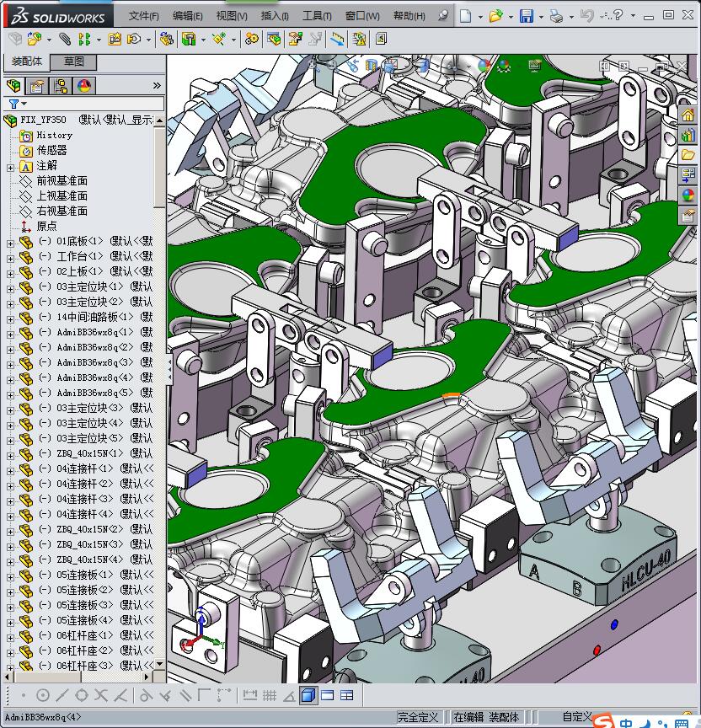Select the 装配体 toolbar tab

coord(26,62)
